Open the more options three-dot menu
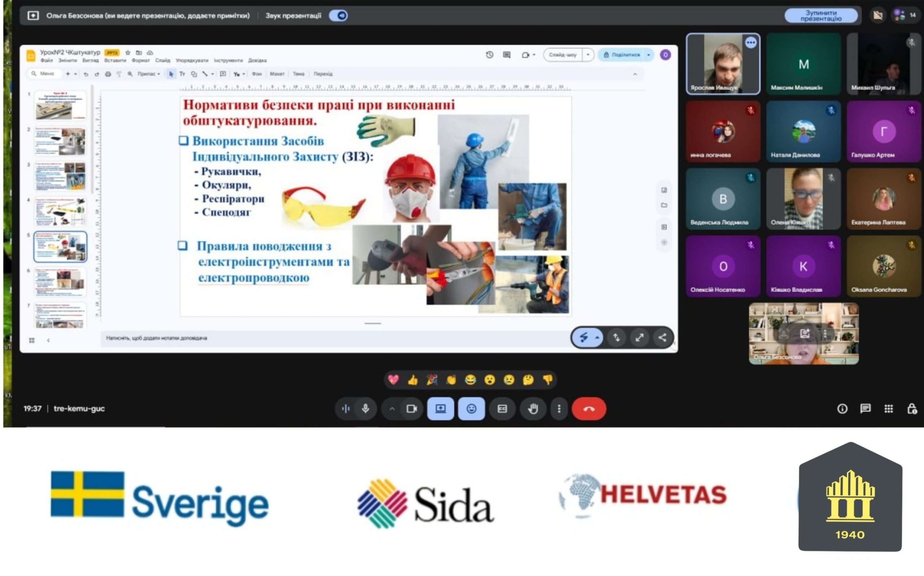This screenshot has height=576, width=924. pos(559,409)
